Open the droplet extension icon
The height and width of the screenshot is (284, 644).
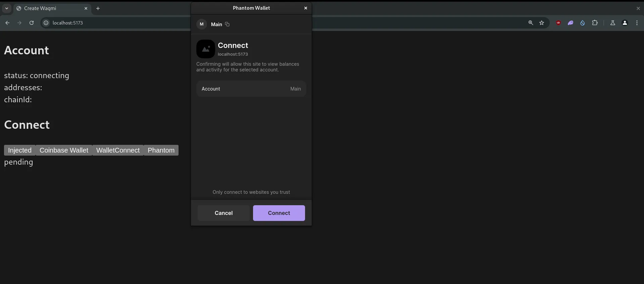[x=583, y=23]
